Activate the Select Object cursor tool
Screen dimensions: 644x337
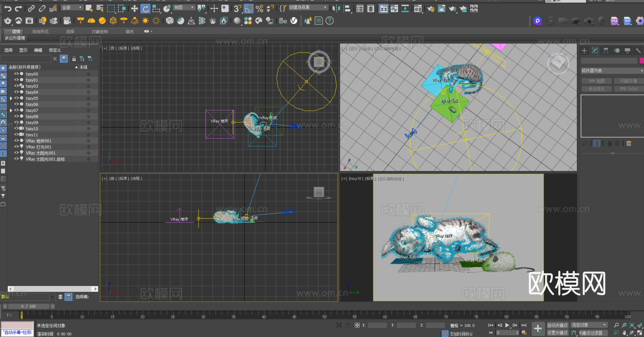(x=89, y=8)
